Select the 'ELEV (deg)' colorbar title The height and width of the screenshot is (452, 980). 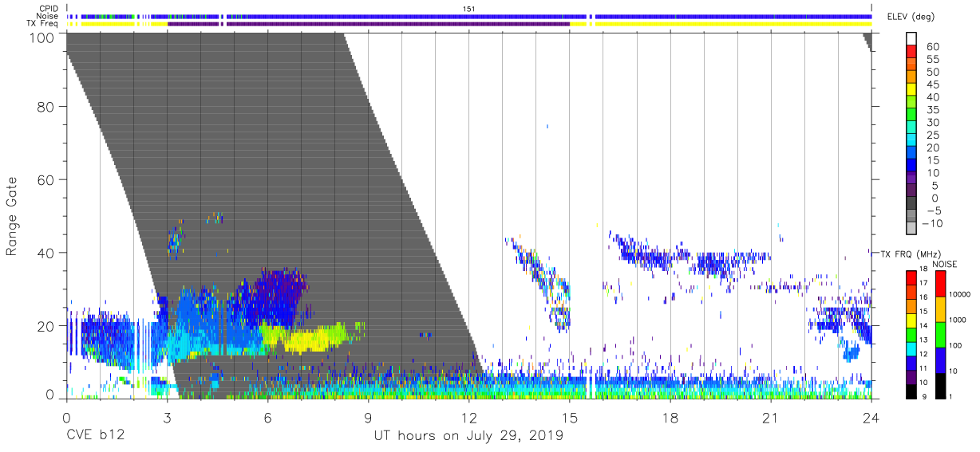[x=910, y=17]
